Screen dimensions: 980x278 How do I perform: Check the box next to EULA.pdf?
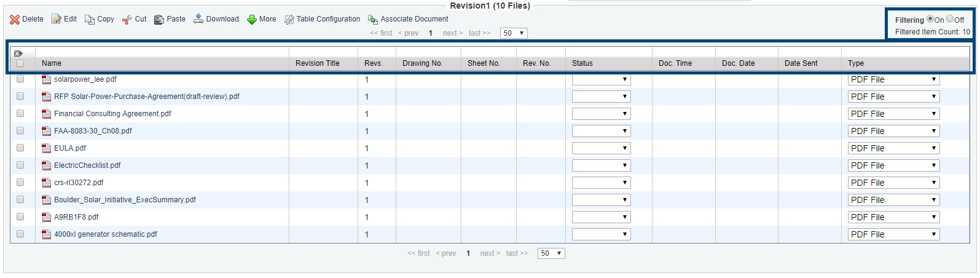[x=20, y=148]
